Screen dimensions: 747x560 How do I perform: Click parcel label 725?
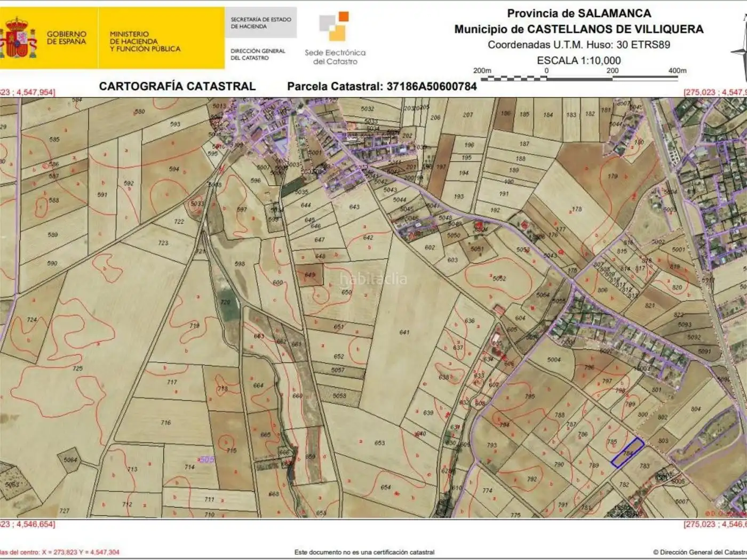pos(77,368)
